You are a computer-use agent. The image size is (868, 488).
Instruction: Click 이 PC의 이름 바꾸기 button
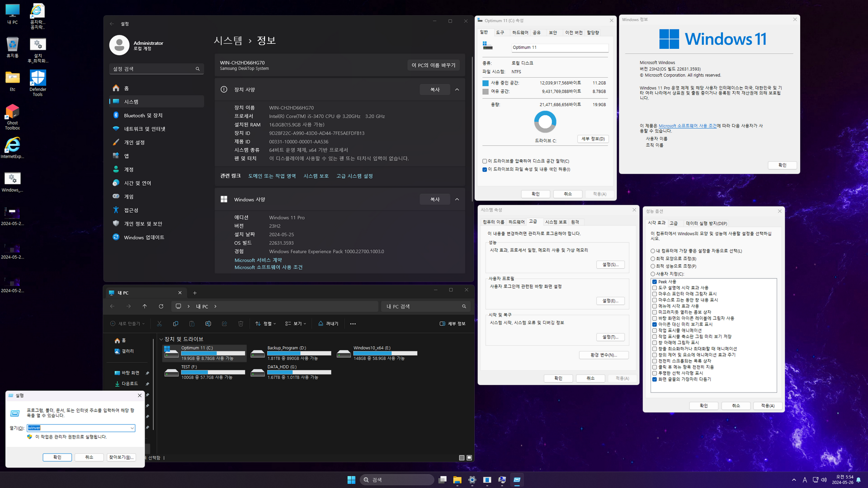[x=433, y=65]
